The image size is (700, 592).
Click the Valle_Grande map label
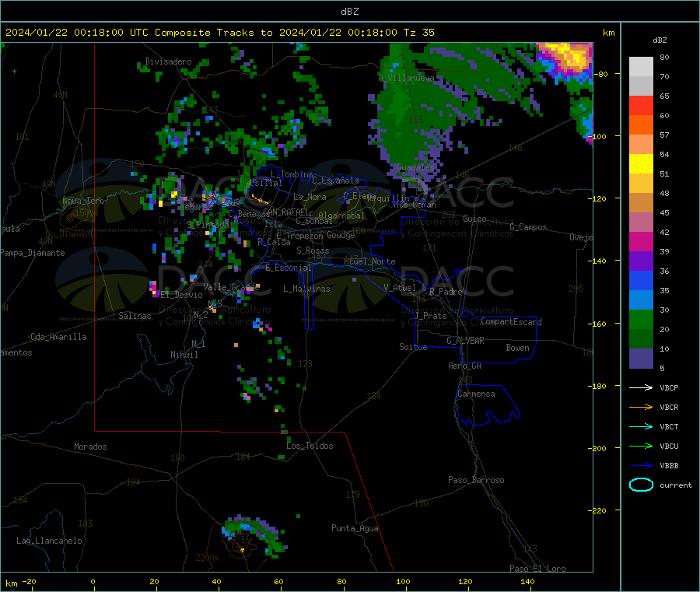pyautogui.click(x=231, y=286)
